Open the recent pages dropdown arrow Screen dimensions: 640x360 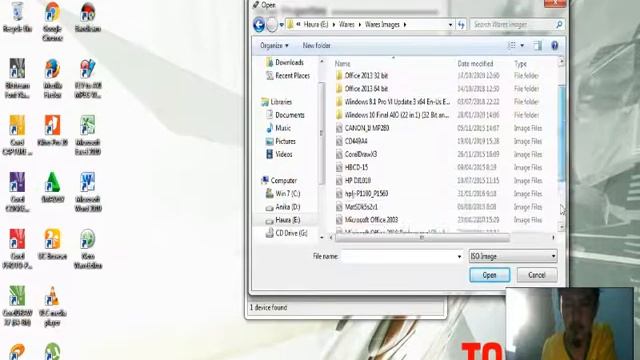(x=281, y=25)
